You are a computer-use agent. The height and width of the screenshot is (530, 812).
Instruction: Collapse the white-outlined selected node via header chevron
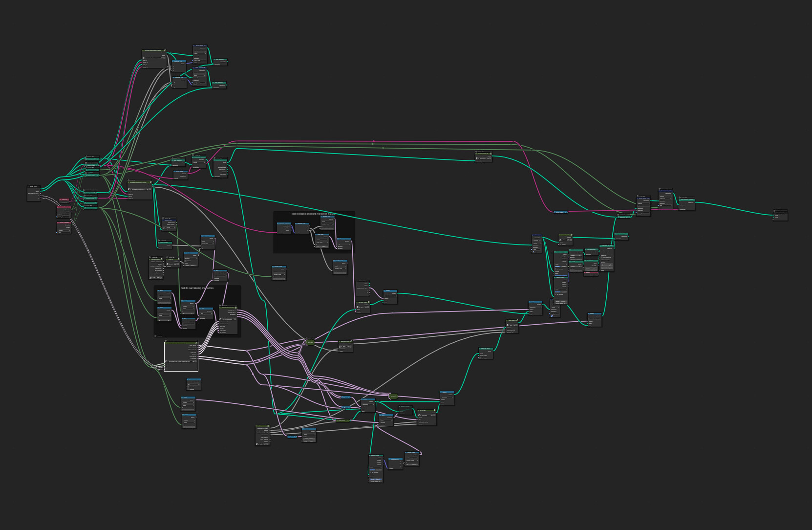coord(167,344)
